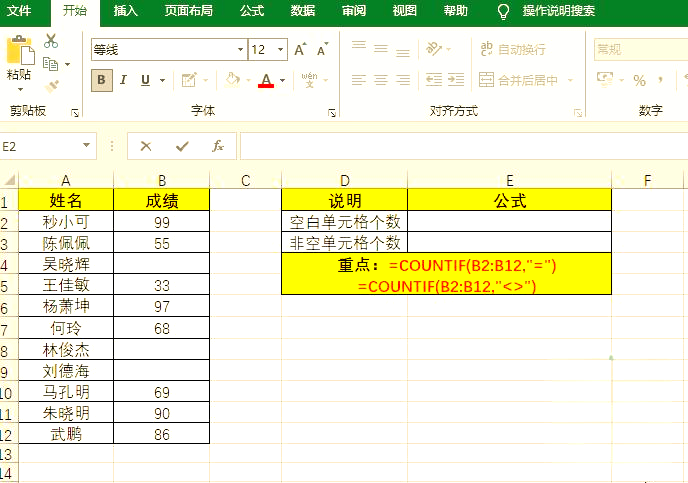The height and width of the screenshot is (483, 688).
Task: Click the percent style icon
Action: pos(639,80)
